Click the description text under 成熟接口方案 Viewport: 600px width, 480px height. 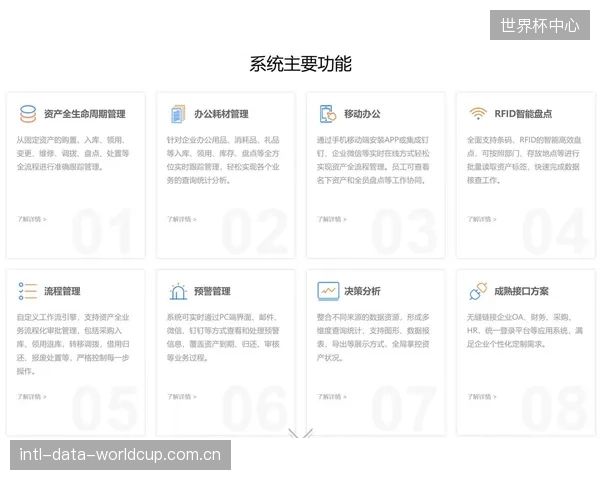point(525,331)
